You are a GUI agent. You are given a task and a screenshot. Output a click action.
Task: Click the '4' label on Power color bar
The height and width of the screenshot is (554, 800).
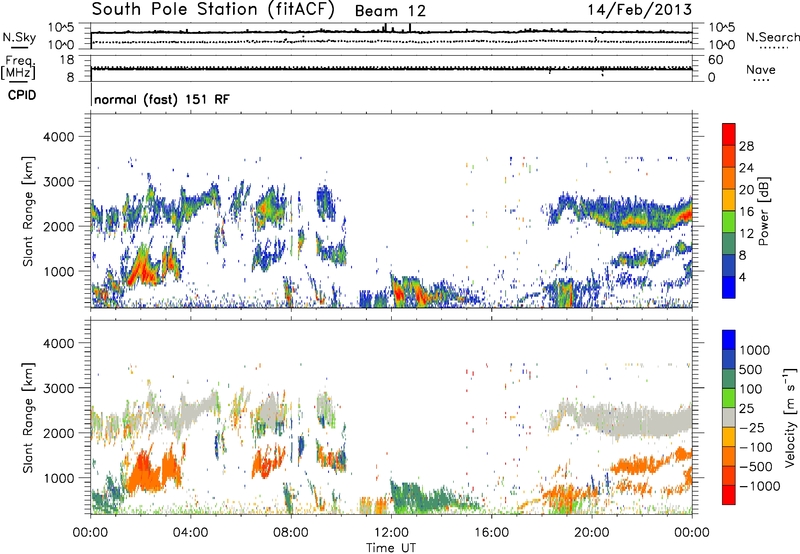click(x=742, y=277)
